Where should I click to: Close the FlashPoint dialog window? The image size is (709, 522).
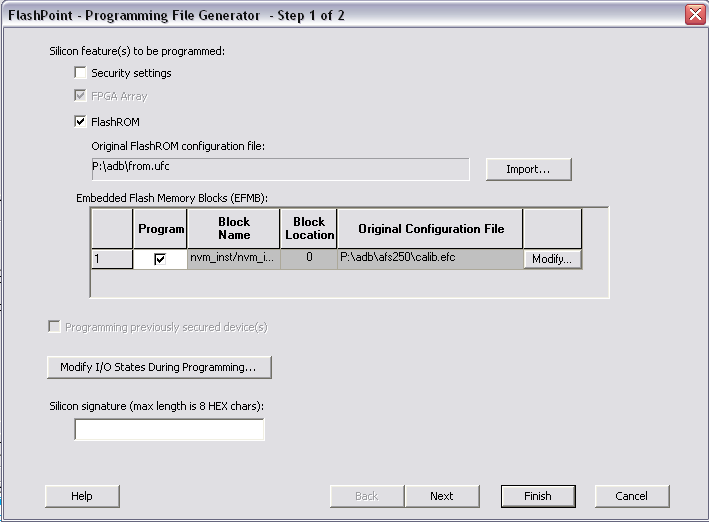click(695, 15)
